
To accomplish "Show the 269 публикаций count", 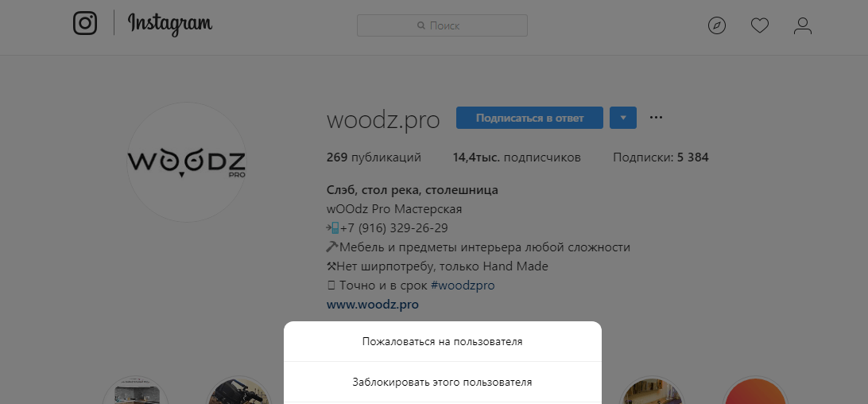I will 374,157.
